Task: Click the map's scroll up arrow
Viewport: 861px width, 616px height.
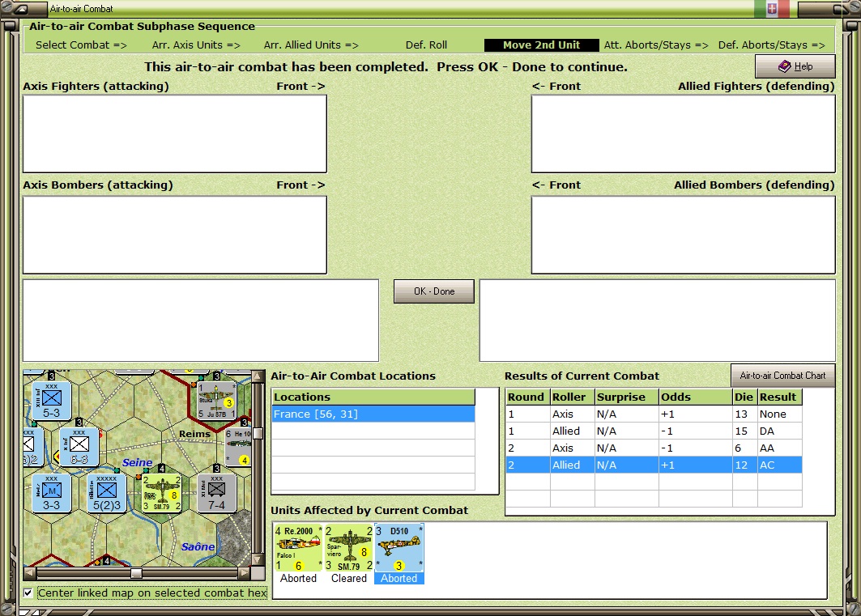Action: click(x=257, y=376)
